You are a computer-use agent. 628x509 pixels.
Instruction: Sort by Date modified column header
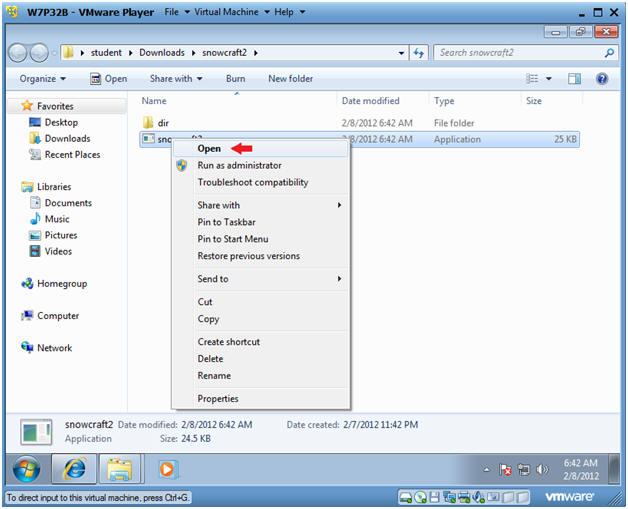(370, 101)
